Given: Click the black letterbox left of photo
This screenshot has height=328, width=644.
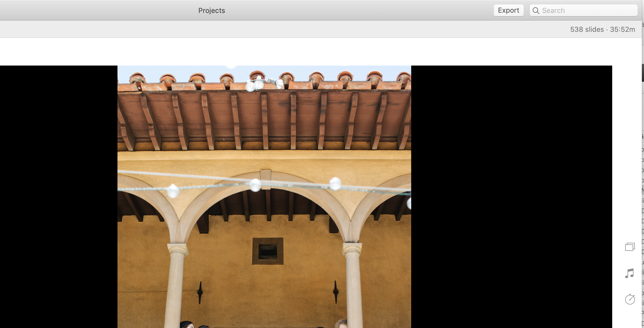Looking at the screenshot, I should coord(58,197).
